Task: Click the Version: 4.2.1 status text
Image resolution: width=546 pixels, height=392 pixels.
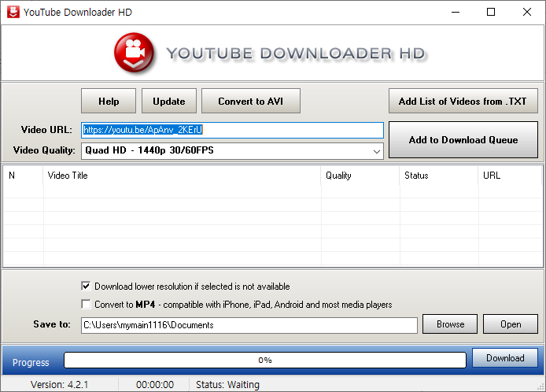Action: click(59, 385)
